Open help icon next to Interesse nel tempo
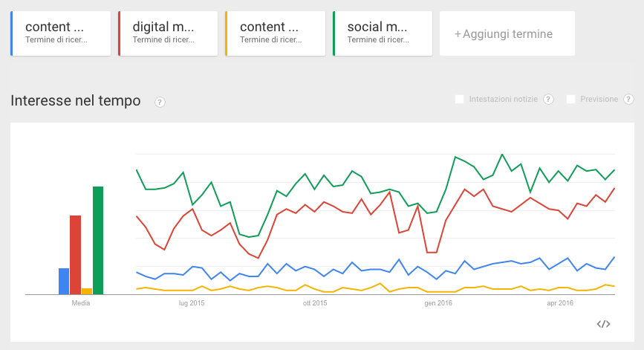Screen dimensions: 644x350 pos(160,102)
